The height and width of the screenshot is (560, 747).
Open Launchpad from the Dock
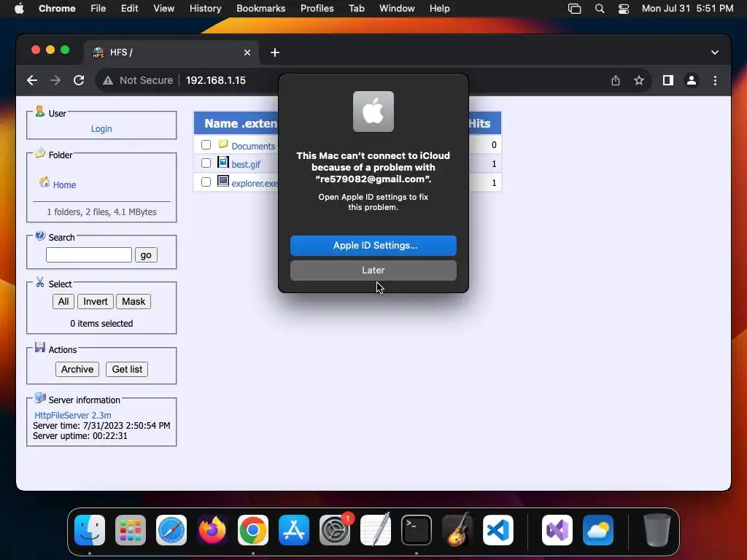tap(131, 530)
